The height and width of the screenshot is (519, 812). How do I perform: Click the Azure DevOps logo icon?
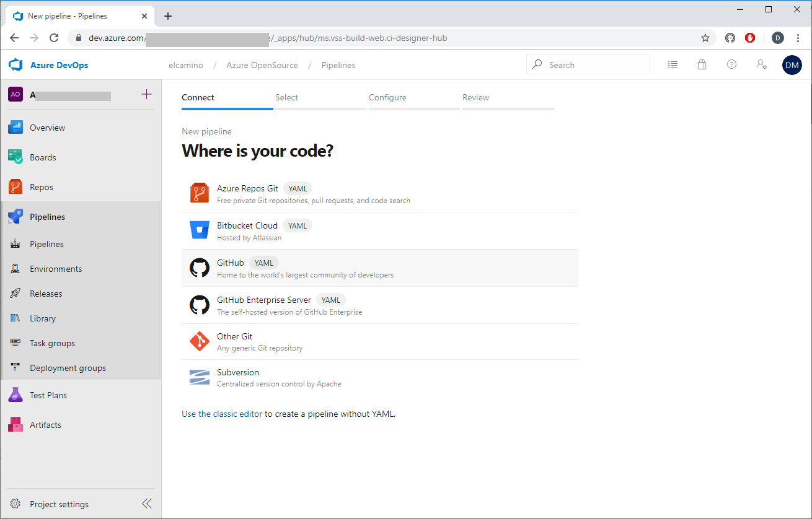[x=15, y=65]
